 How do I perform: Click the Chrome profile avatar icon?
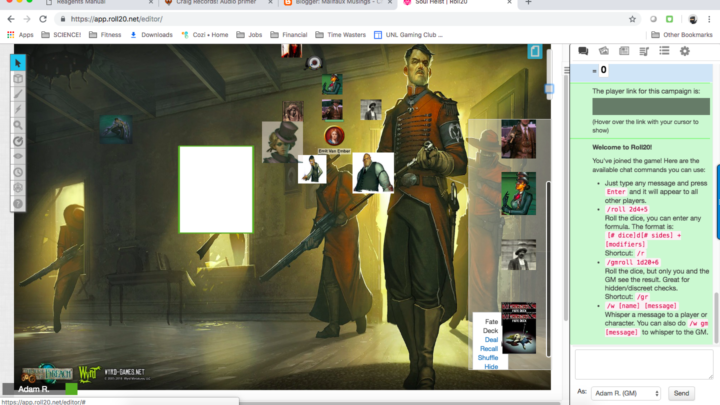pyautogui.click(x=693, y=19)
